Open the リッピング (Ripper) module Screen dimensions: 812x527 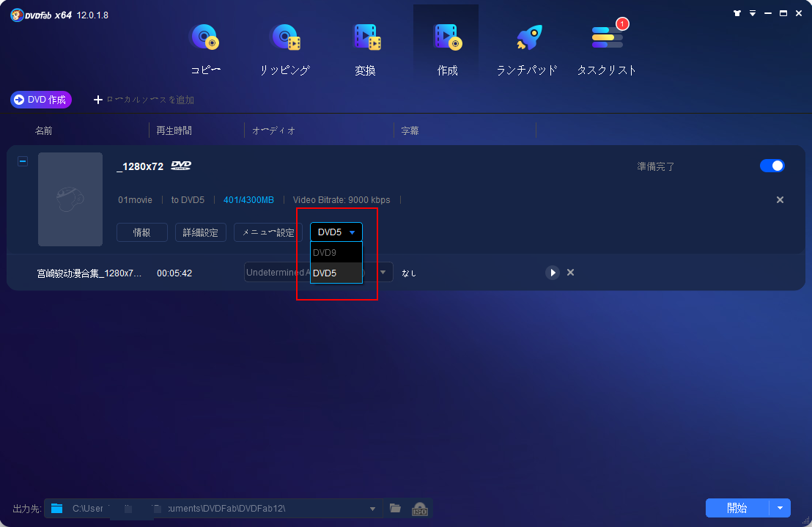point(285,51)
